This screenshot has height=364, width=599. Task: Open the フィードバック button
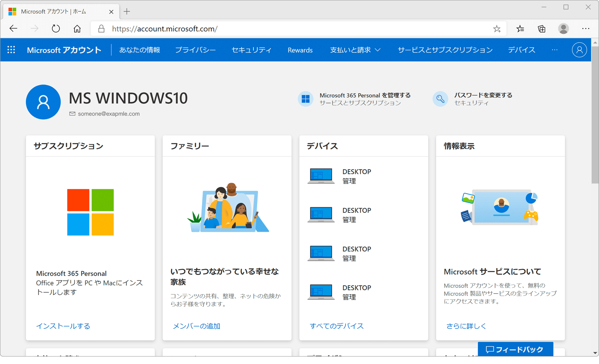(x=516, y=349)
